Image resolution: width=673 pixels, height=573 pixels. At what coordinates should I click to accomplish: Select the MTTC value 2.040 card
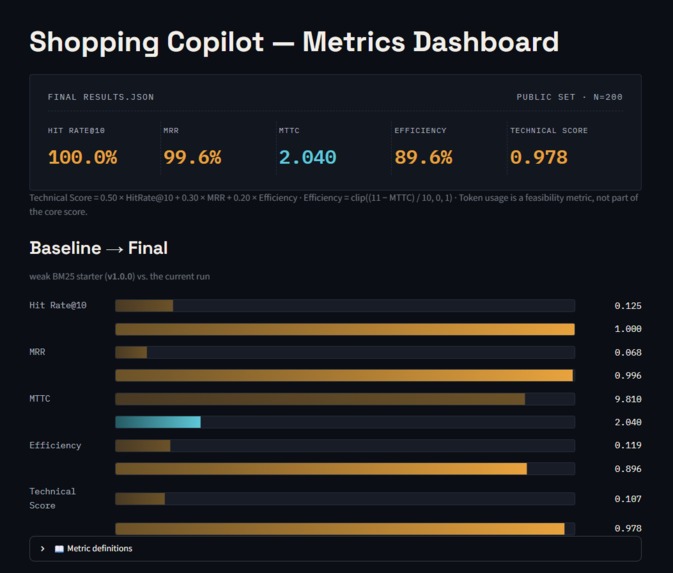[307, 157]
